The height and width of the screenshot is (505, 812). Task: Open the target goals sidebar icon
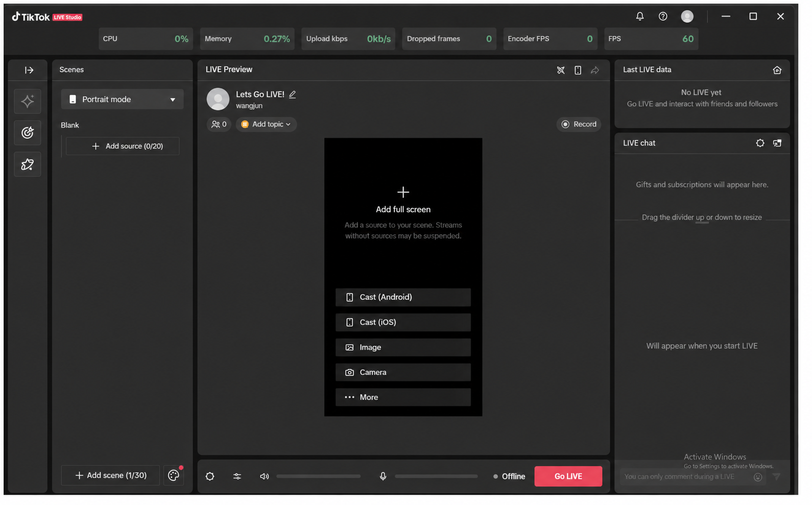pos(28,133)
